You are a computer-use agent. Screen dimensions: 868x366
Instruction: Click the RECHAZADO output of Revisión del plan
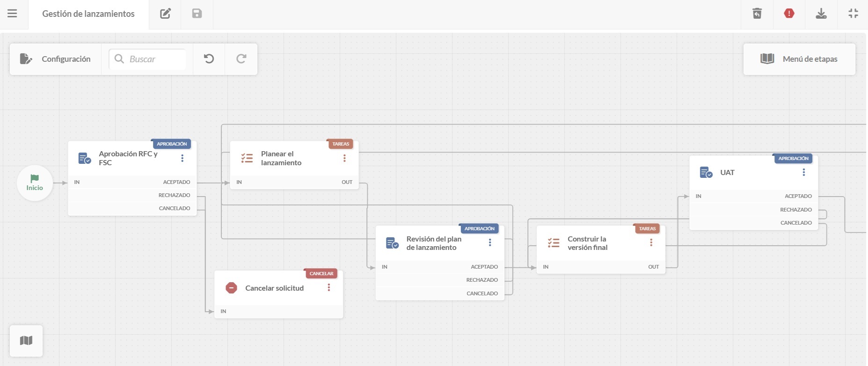pos(482,280)
